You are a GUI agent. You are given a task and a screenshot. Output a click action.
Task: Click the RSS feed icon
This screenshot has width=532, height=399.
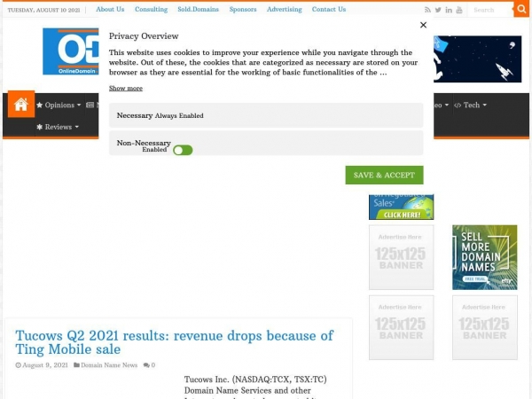427,10
